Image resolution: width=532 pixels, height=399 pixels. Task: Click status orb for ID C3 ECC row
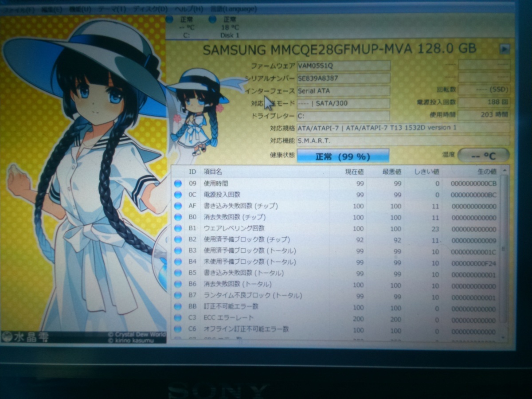click(x=178, y=317)
